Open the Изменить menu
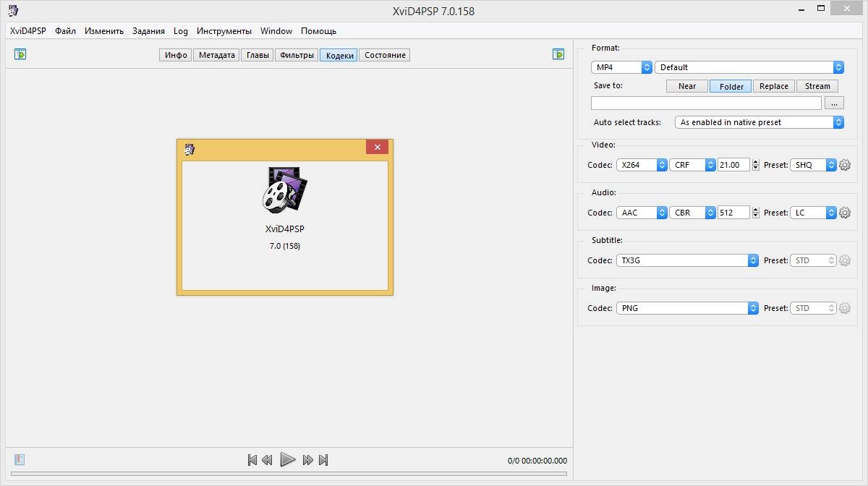This screenshot has width=868, height=486. coord(104,31)
